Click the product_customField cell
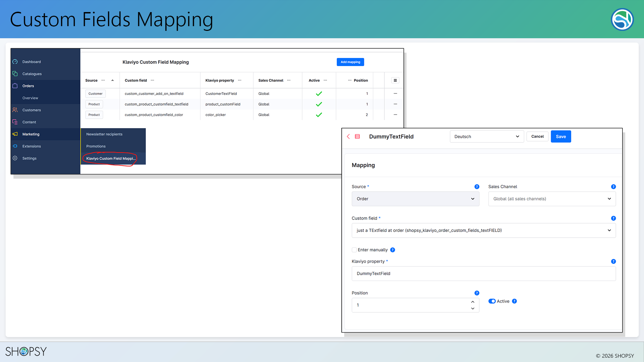644x362 pixels. (223, 104)
